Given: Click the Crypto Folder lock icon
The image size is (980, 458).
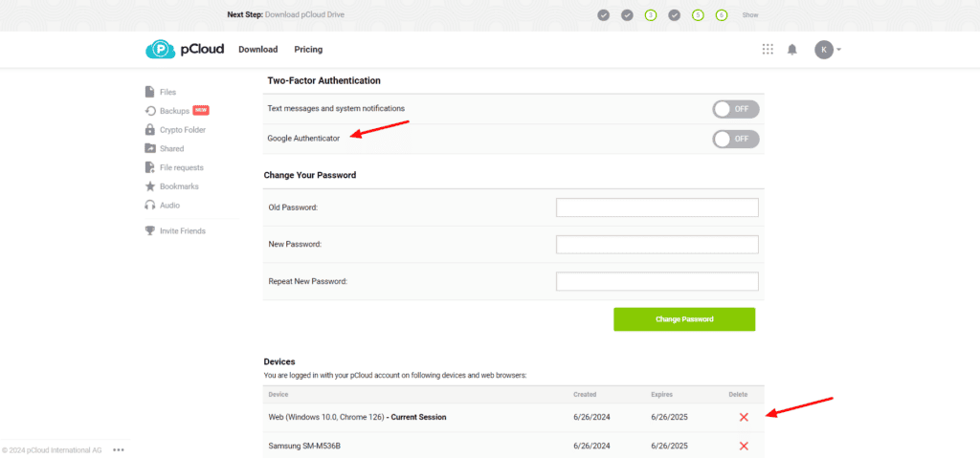Looking at the screenshot, I should (x=150, y=129).
